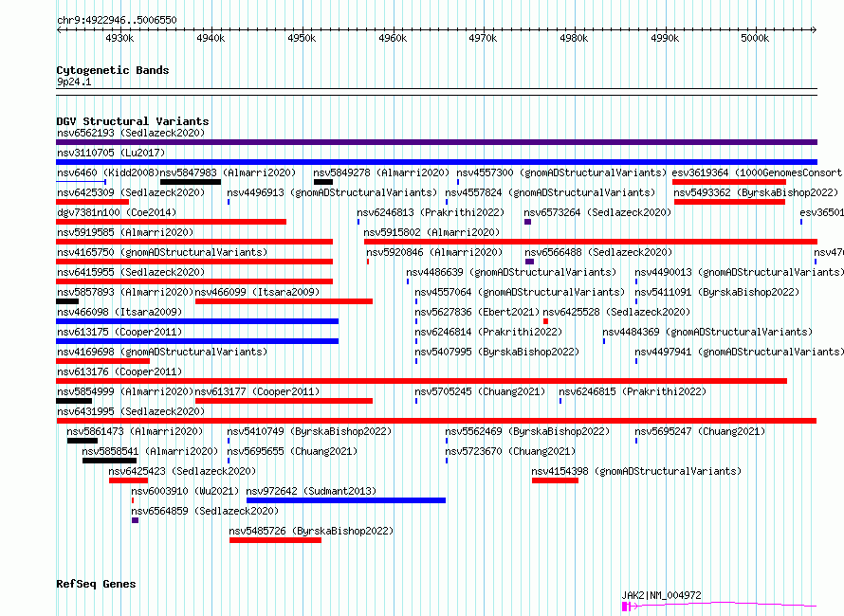Select the dgv7381n100 (Coe2014) label
The height and width of the screenshot is (616, 844).
pos(117,212)
